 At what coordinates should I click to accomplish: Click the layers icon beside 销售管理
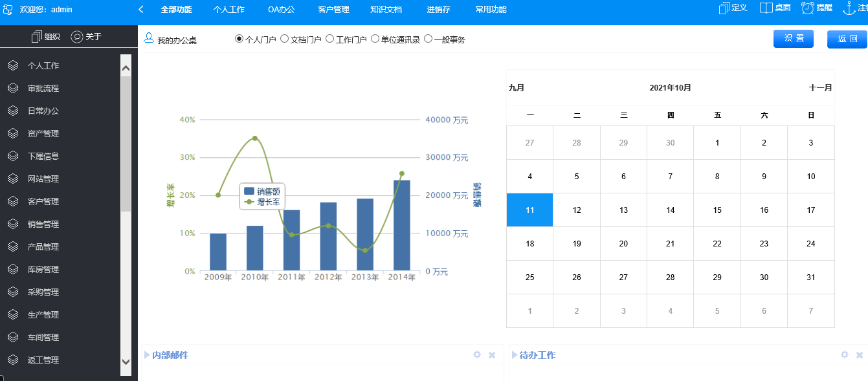[12, 224]
